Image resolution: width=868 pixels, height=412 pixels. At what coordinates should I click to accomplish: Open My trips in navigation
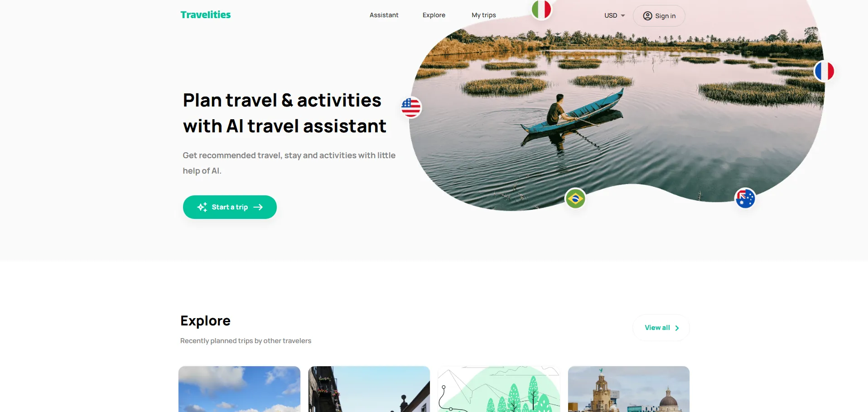(x=484, y=15)
